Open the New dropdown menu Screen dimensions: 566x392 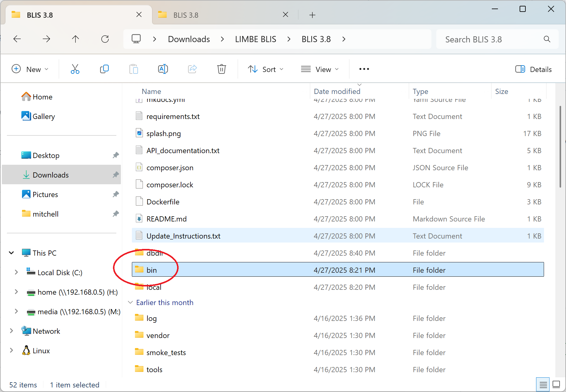tap(30, 69)
